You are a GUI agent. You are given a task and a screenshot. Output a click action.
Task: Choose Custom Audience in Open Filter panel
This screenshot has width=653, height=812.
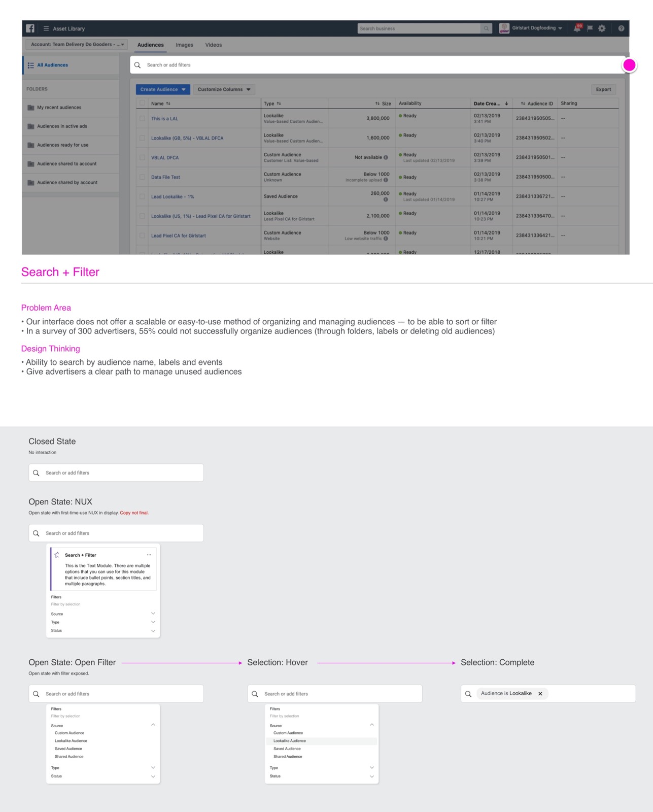point(70,733)
